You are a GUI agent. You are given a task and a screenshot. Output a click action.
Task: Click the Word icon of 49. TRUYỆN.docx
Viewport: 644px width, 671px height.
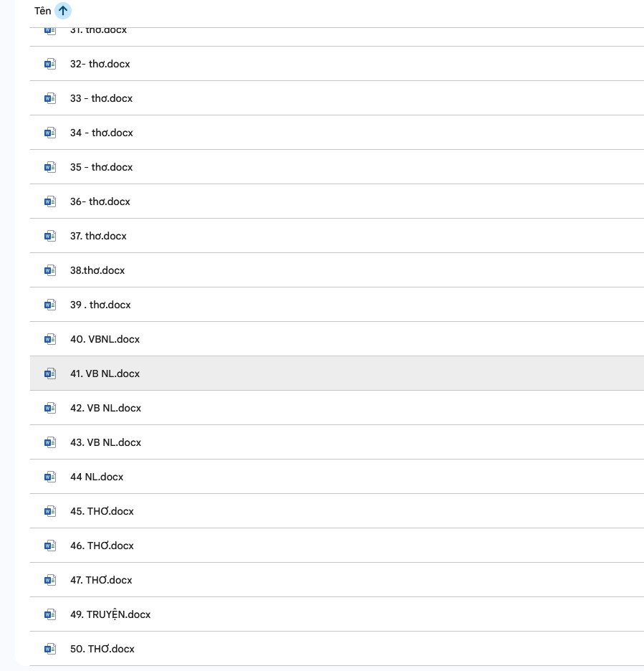pos(50,614)
